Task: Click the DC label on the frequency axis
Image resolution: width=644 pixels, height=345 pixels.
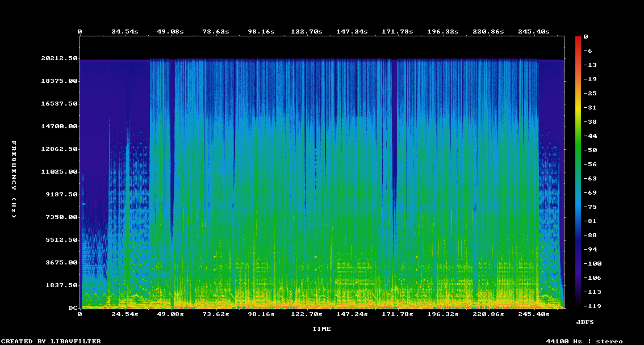Action: pos(73,308)
